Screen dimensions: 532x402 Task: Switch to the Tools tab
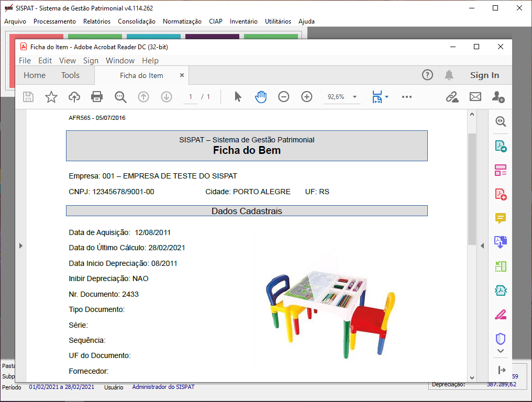coord(70,75)
